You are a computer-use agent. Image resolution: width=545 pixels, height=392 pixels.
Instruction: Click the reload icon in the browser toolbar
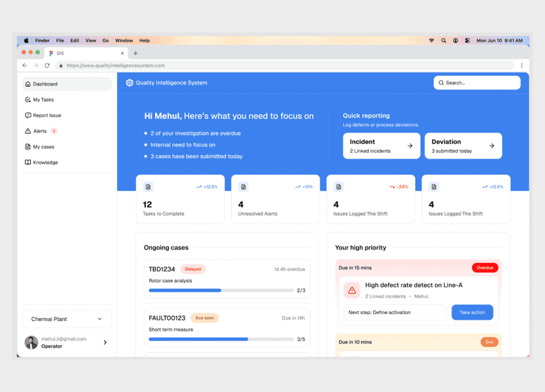pos(47,65)
